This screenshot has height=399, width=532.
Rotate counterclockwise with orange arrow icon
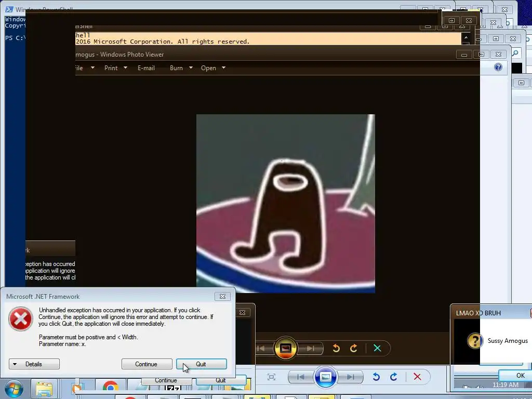tap(336, 349)
